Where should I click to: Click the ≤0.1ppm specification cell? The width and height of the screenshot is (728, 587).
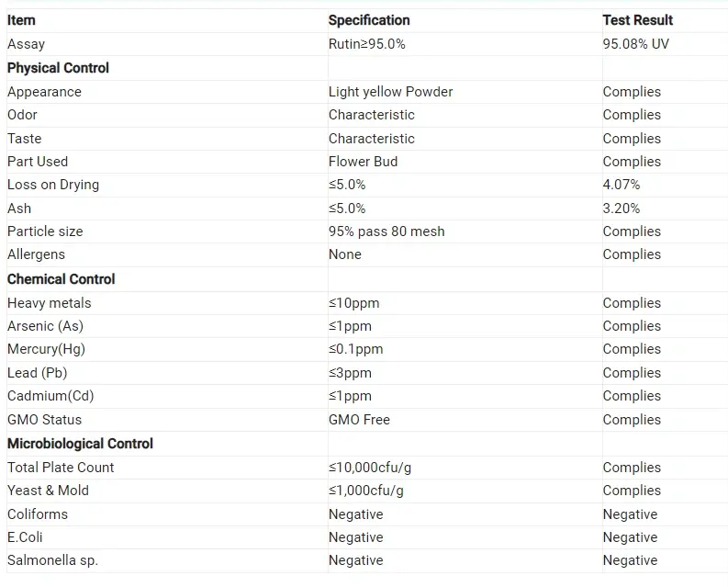tap(355, 349)
